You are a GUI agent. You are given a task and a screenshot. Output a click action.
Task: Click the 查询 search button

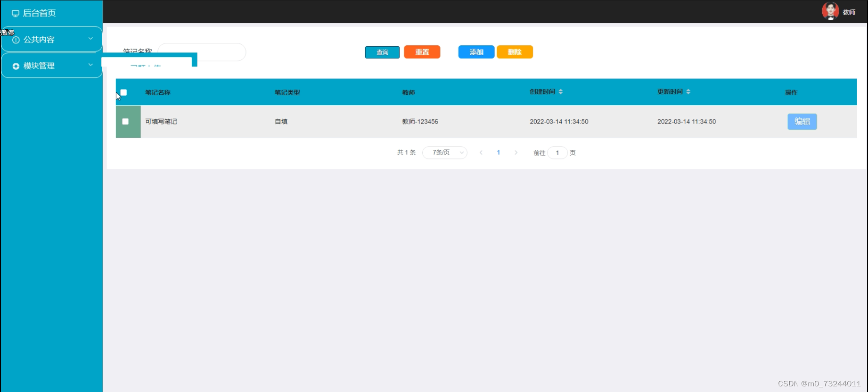pyautogui.click(x=382, y=52)
